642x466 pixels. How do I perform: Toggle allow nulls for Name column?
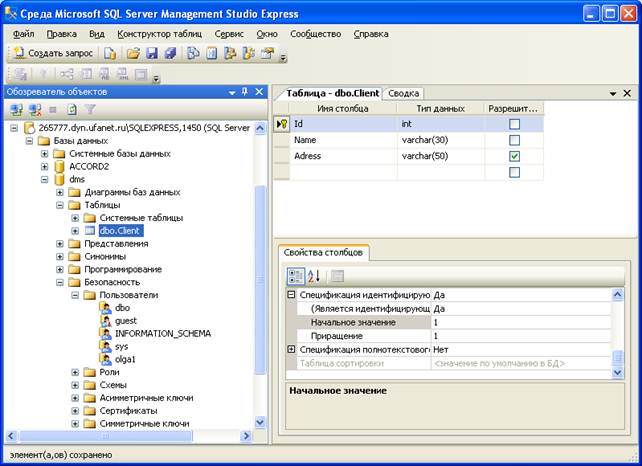point(514,140)
